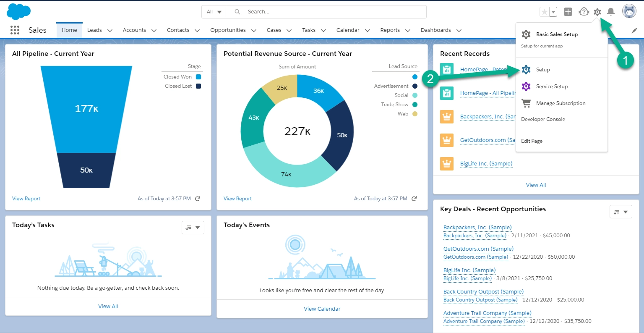Expand the Opportunities tab chevron
Image resolution: width=644 pixels, height=333 pixels.
(x=254, y=31)
